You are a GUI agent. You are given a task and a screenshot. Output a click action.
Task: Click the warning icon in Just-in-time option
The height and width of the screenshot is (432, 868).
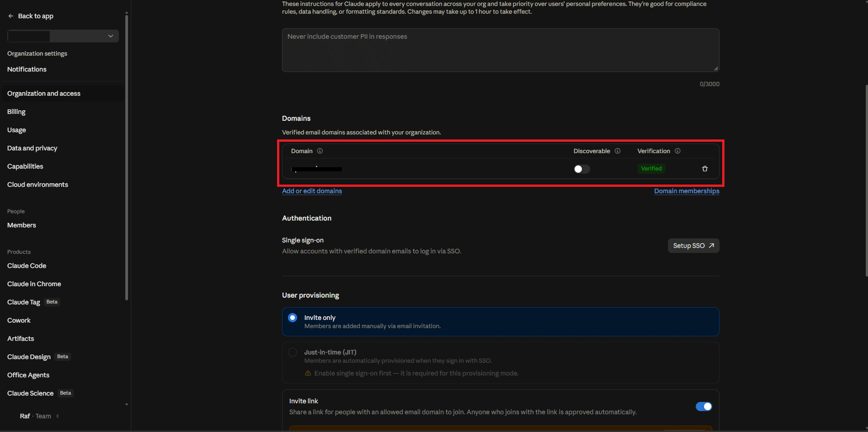(x=308, y=373)
